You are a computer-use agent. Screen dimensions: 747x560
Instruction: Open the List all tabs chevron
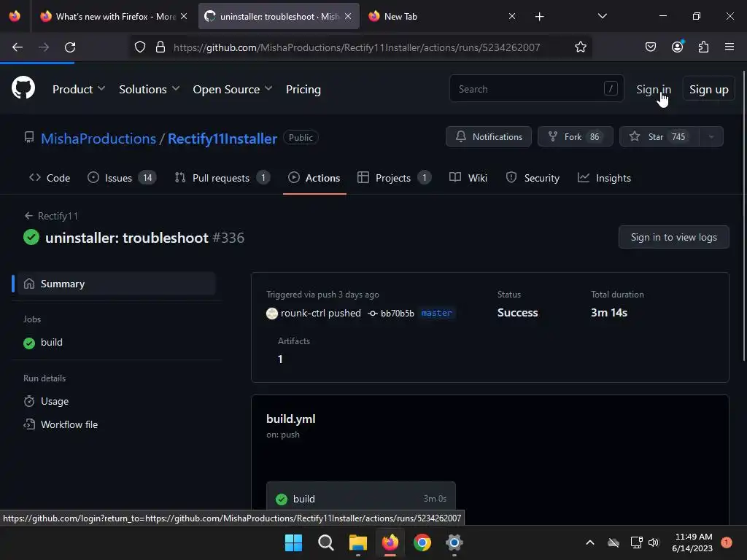(602, 16)
